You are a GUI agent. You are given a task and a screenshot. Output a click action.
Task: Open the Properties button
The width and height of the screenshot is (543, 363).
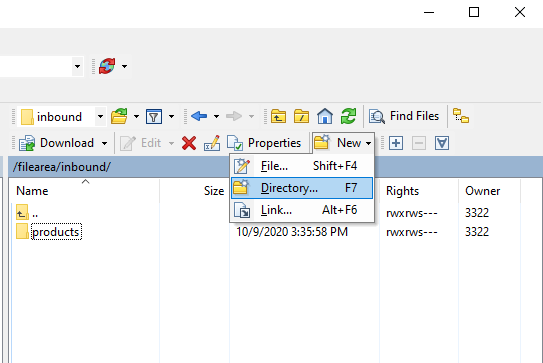264,143
